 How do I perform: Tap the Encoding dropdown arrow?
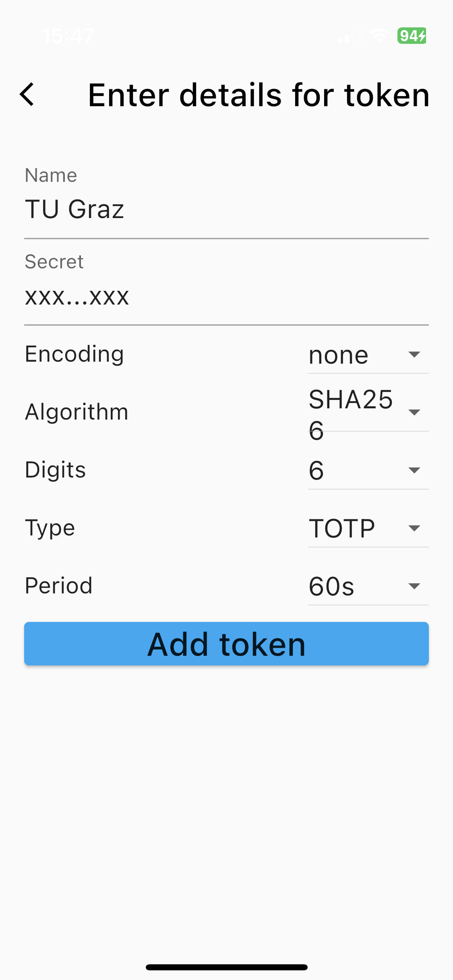(x=414, y=354)
